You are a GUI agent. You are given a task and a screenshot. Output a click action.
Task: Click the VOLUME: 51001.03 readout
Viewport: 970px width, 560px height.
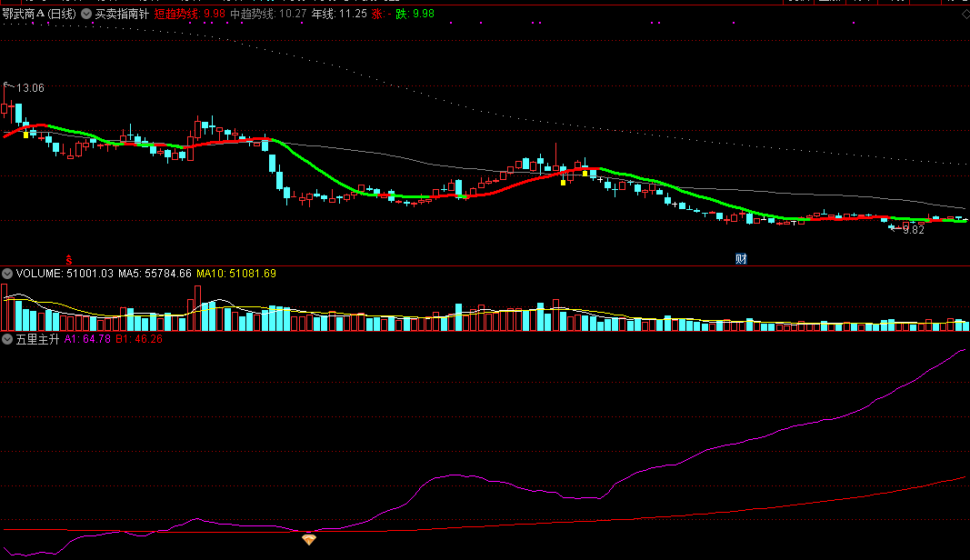(65, 274)
